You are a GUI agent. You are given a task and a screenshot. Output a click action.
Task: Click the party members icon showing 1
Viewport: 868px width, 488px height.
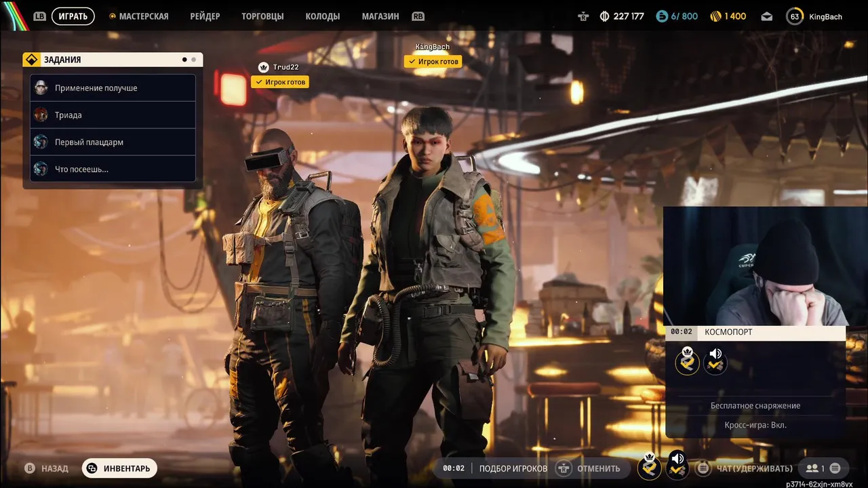click(x=814, y=468)
